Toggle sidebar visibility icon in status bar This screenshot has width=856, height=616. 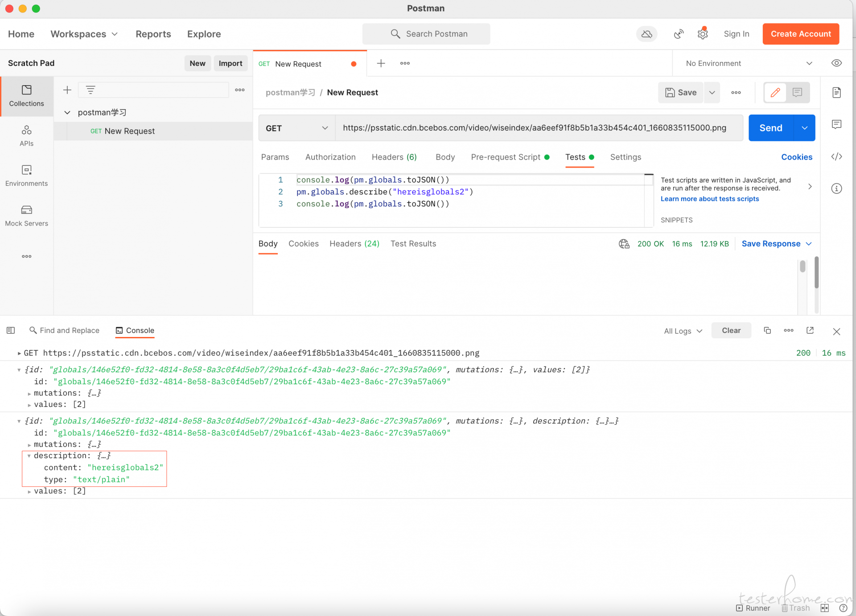tap(11, 330)
